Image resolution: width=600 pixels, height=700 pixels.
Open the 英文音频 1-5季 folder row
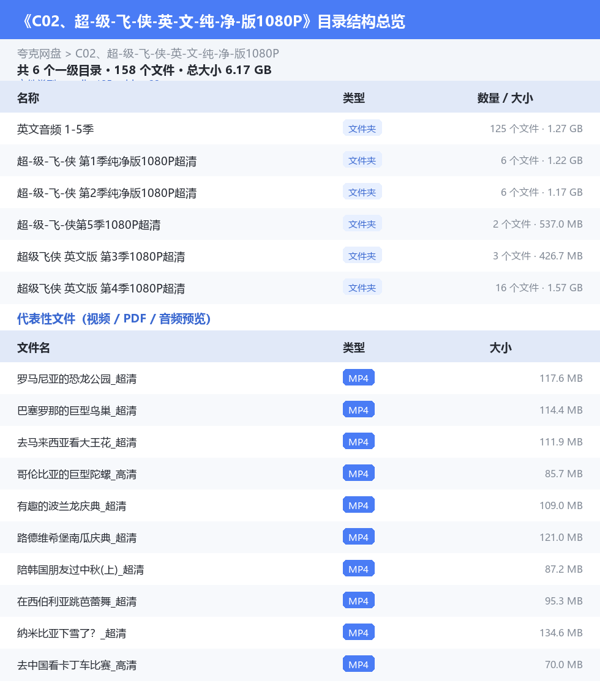pos(300,128)
